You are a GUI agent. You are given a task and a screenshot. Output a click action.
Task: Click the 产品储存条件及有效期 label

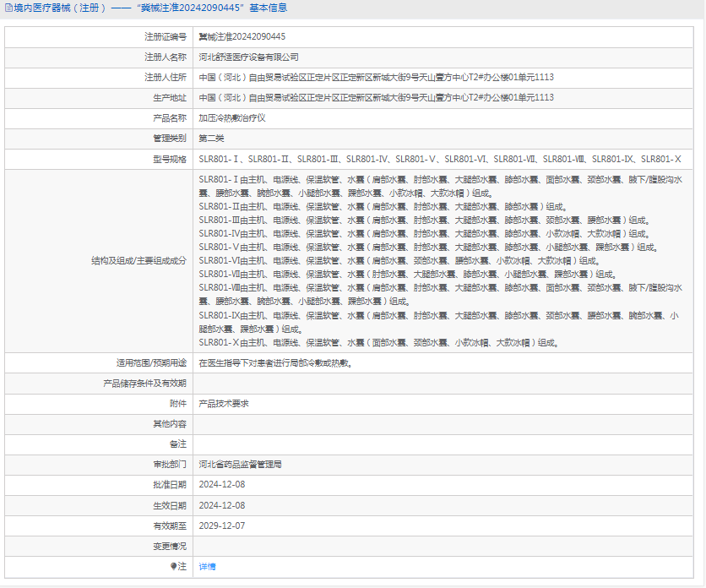(x=144, y=384)
